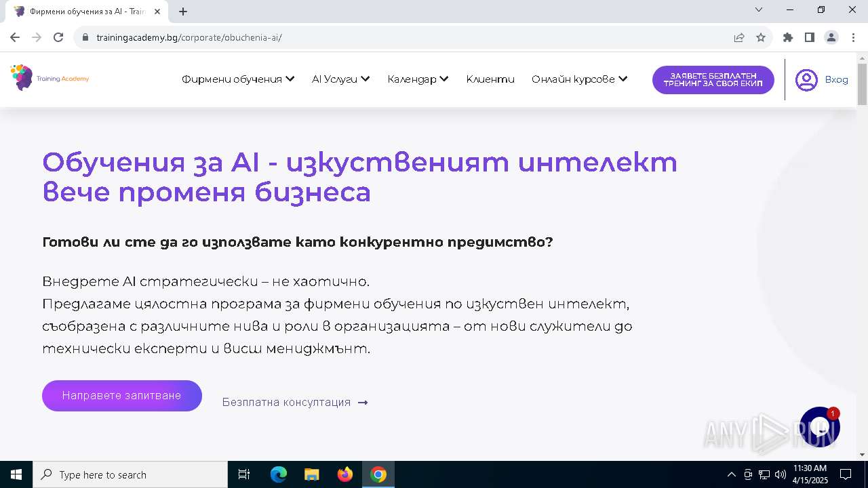868x488 pixels.
Task: Click the Вход login link
Action: [x=836, y=80]
